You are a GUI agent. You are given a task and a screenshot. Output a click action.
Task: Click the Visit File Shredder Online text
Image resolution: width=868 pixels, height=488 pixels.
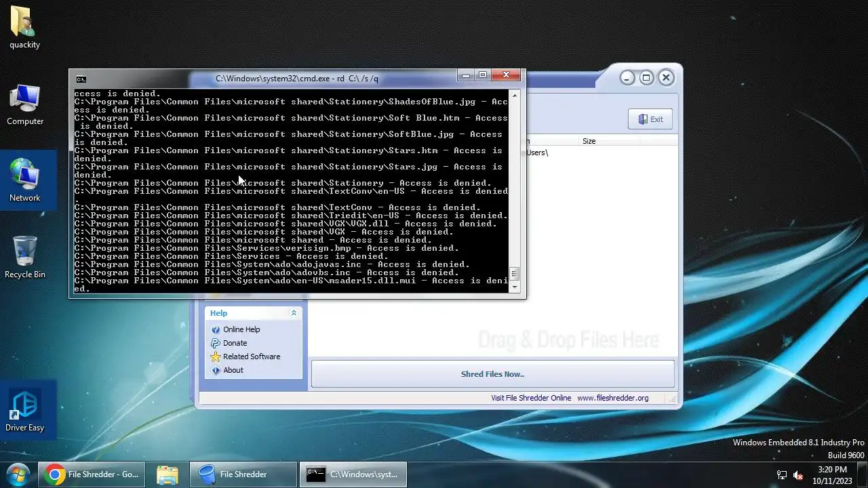coord(531,398)
